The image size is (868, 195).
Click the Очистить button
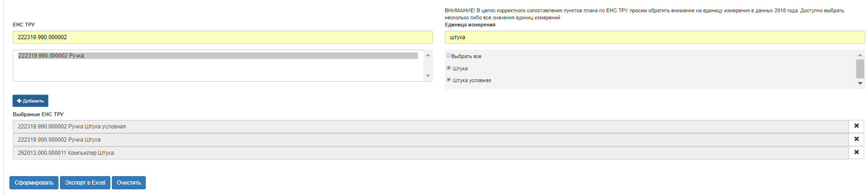point(129,183)
